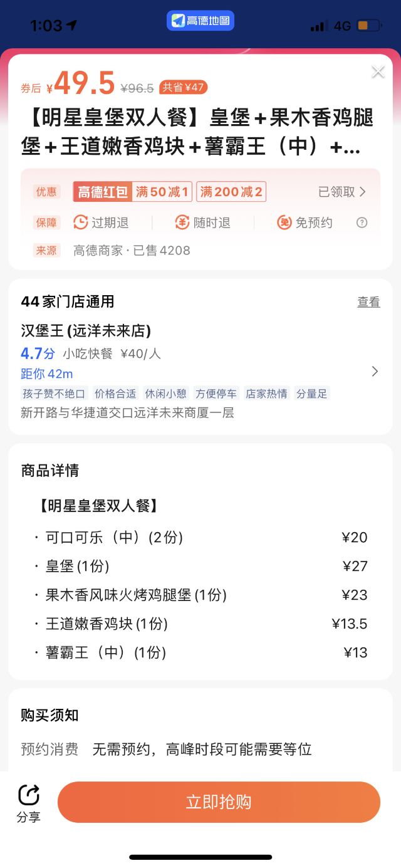Tap the 共省¥47 savings badge
401x868 pixels.
[183, 87]
